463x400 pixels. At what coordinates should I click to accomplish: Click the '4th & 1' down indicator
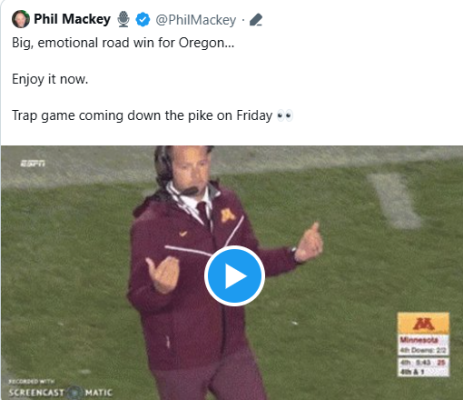pyautogui.click(x=412, y=371)
